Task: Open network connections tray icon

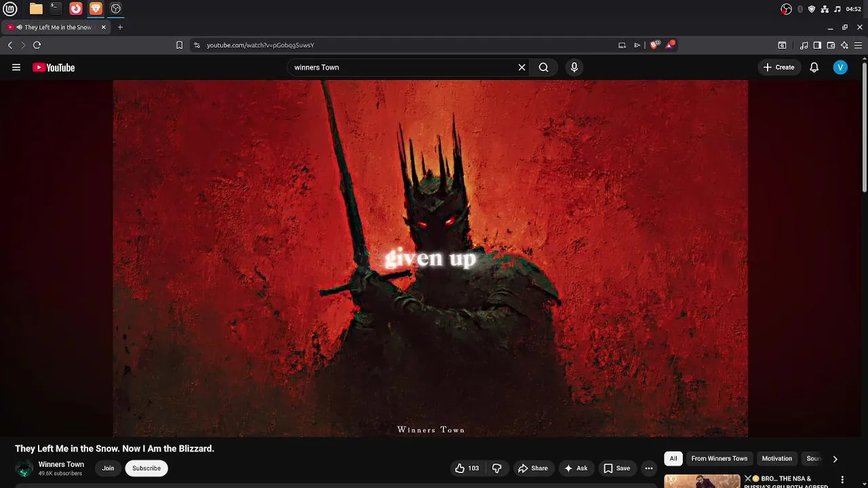Action: [825, 9]
